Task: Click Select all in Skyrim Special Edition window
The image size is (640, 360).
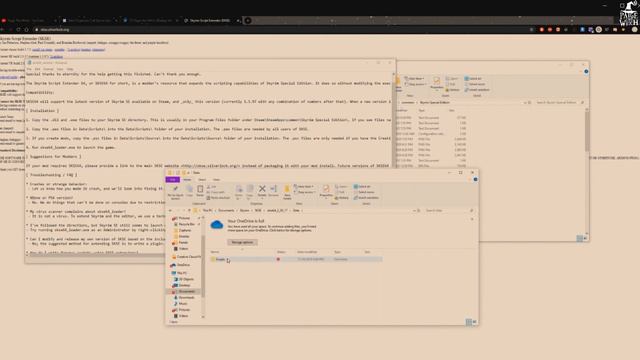Action: tap(473, 78)
